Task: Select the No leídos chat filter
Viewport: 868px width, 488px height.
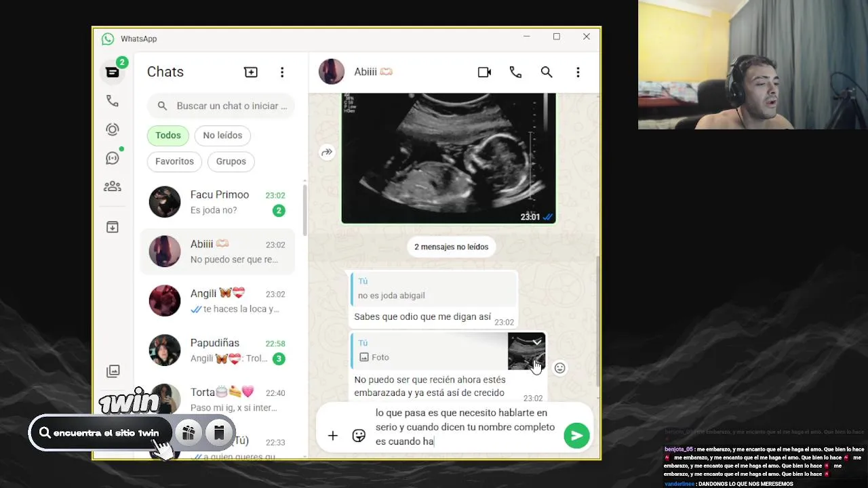Action: click(x=222, y=136)
